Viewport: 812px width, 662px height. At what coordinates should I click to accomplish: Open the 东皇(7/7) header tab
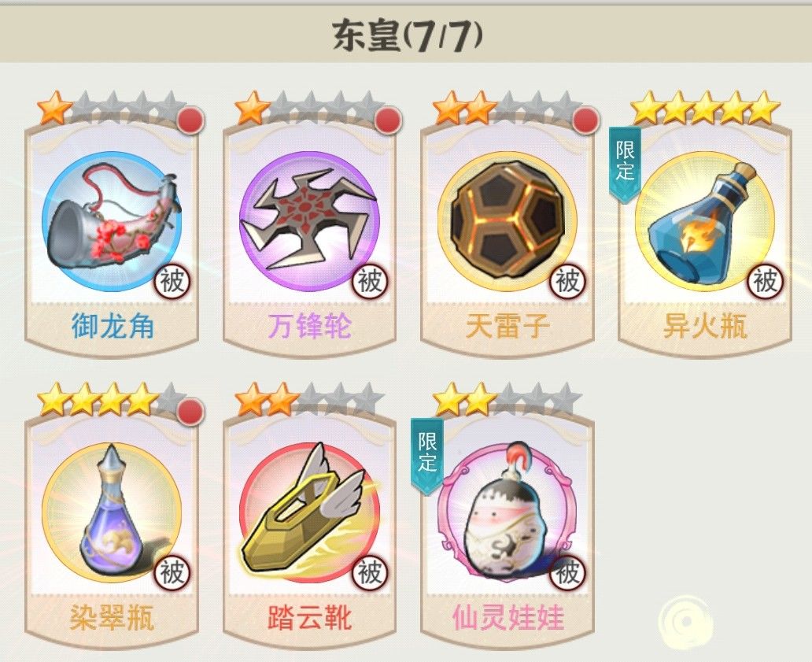coord(406,36)
